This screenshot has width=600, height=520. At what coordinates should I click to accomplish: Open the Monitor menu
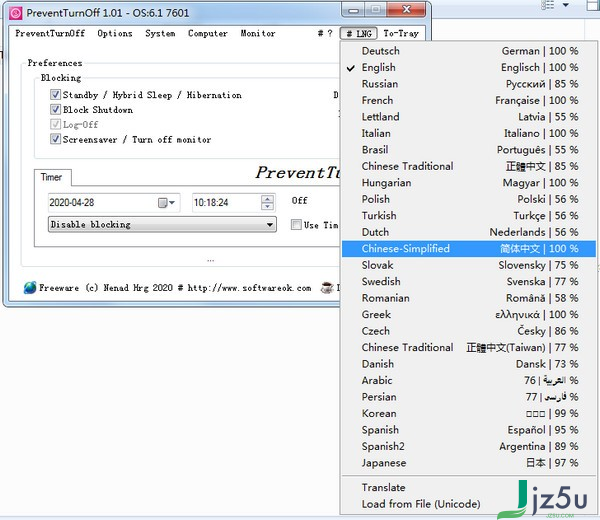(x=258, y=33)
